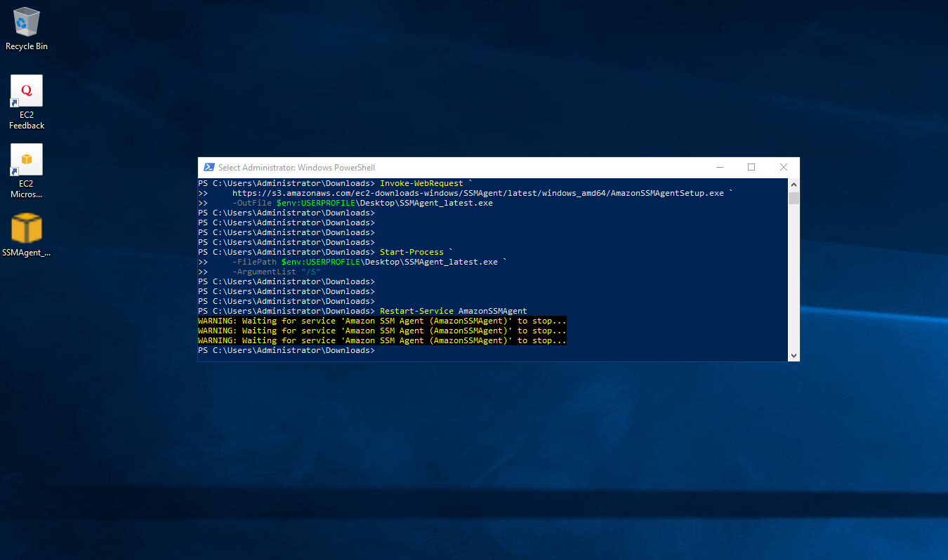Click the S3 download URL text
948x560 pixels.
pyautogui.click(x=478, y=193)
